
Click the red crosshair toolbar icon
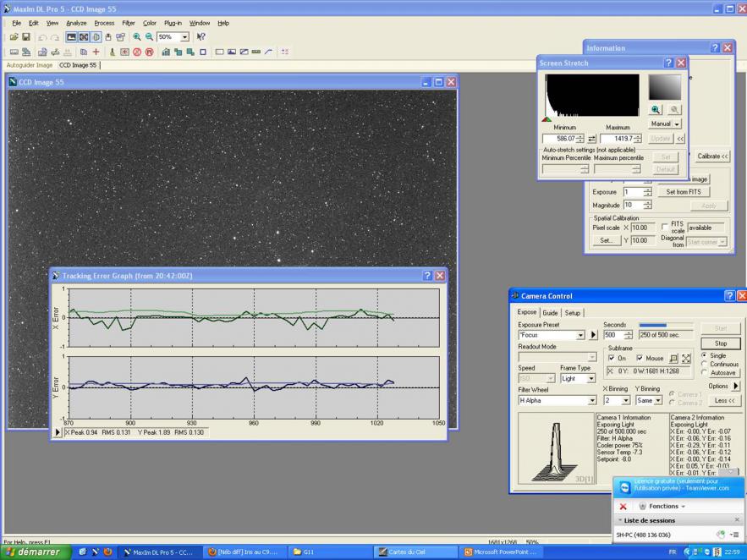(x=96, y=52)
